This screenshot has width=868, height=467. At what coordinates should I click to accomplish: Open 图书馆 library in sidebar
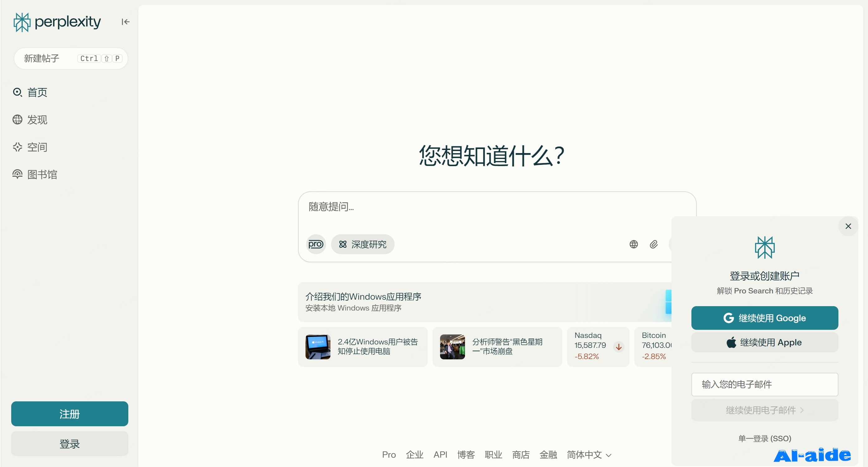point(35,175)
